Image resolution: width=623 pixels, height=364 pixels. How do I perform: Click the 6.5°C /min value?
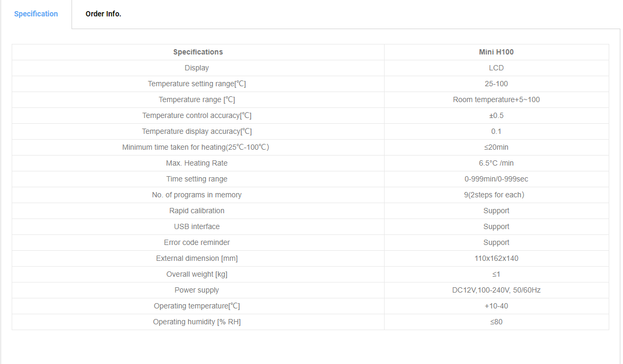coord(496,163)
